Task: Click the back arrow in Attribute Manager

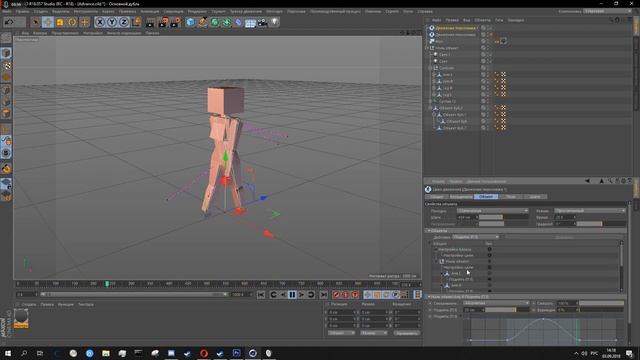Action: click(x=587, y=181)
